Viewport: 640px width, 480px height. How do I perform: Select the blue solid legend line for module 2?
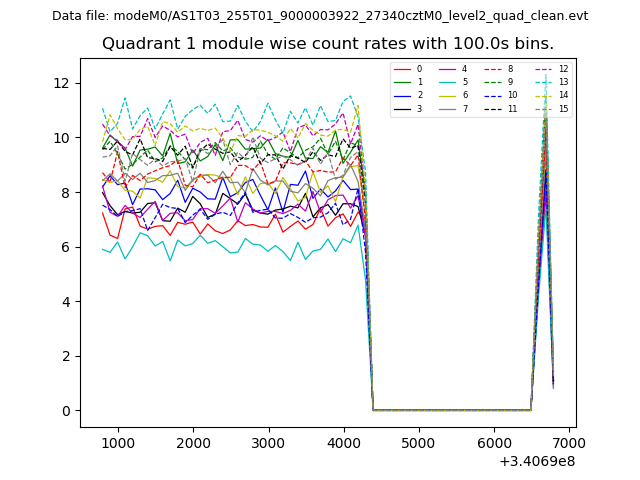click(x=401, y=95)
